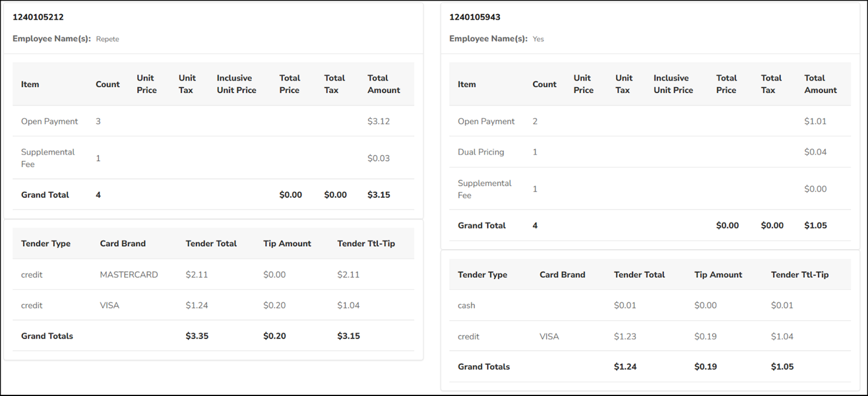Click the $2.11 MASTERCARD Tender Total value

(x=196, y=274)
